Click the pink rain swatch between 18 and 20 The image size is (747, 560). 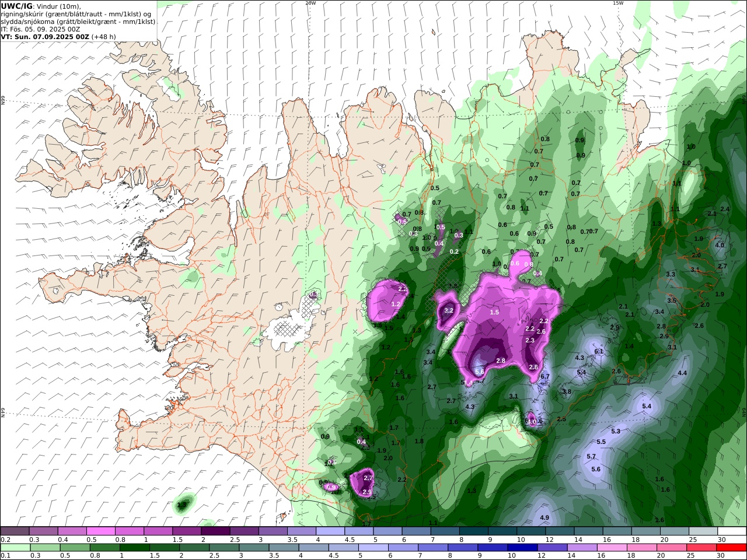point(641,548)
